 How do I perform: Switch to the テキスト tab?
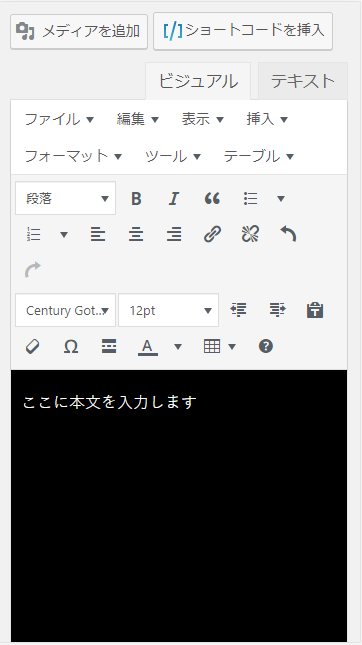(303, 81)
